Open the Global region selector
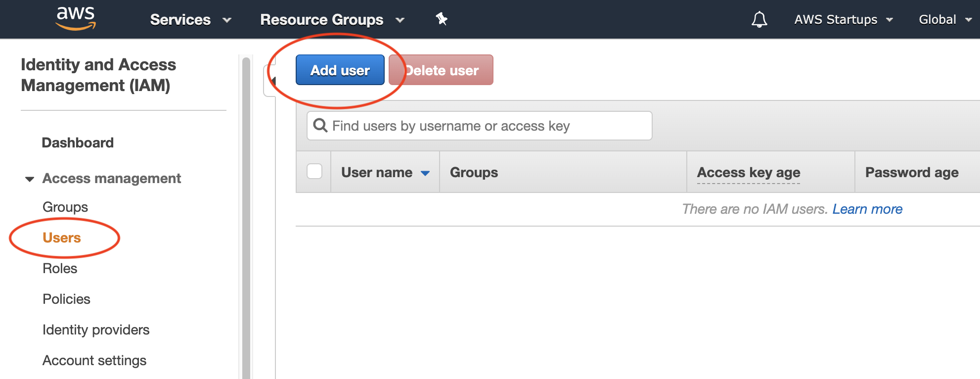Image resolution: width=980 pixels, height=379 pixels. [x=945, y=20]
